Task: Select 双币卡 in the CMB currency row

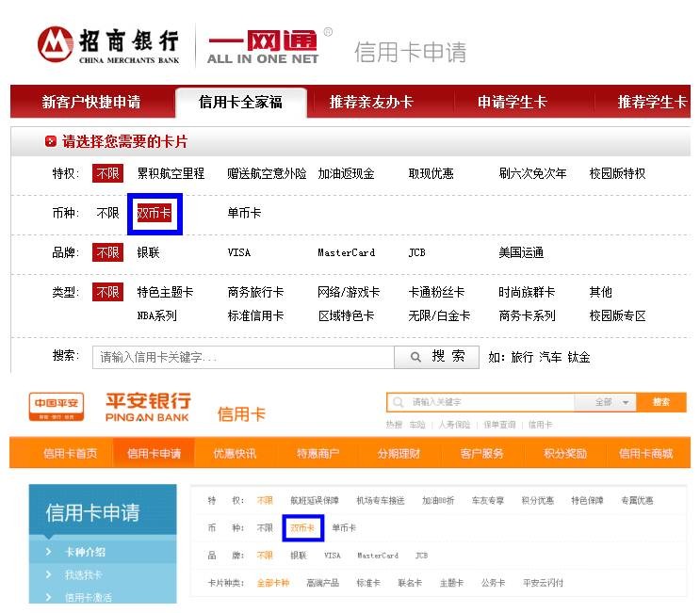Action: 154,213
